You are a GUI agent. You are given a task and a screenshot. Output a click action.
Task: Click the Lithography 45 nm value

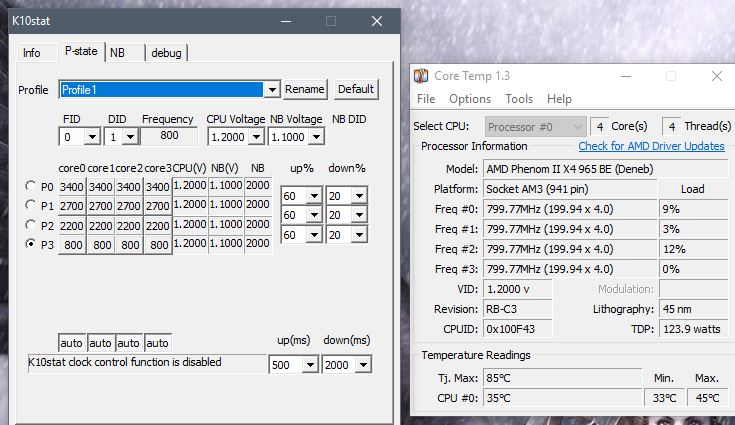pos(693,309)
